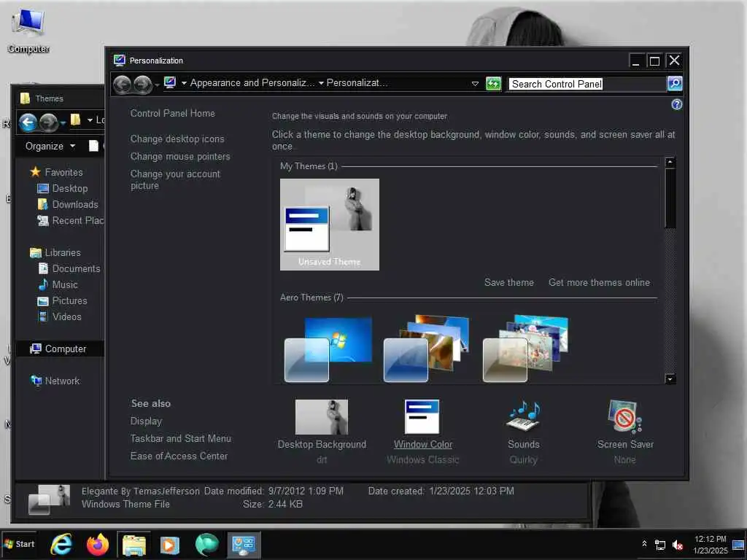Open Windows Explorer from the taskbar
The image size is (747, 560).
pos(134,545)
